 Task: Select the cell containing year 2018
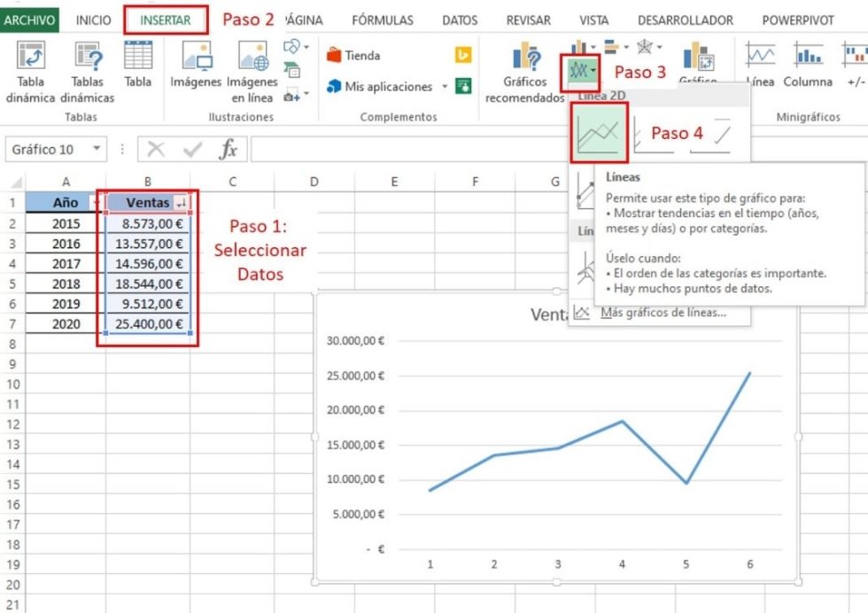pyautogui.click(x=66, y=283)
